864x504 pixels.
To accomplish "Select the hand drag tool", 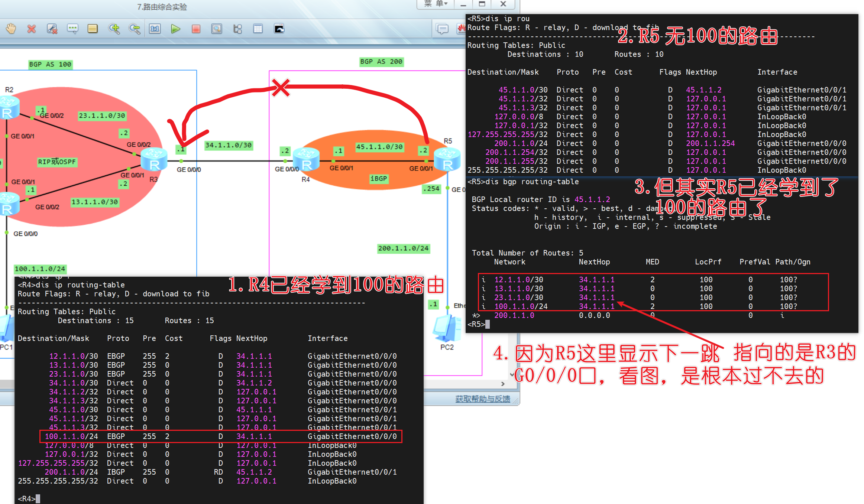I will click(11, 29).
